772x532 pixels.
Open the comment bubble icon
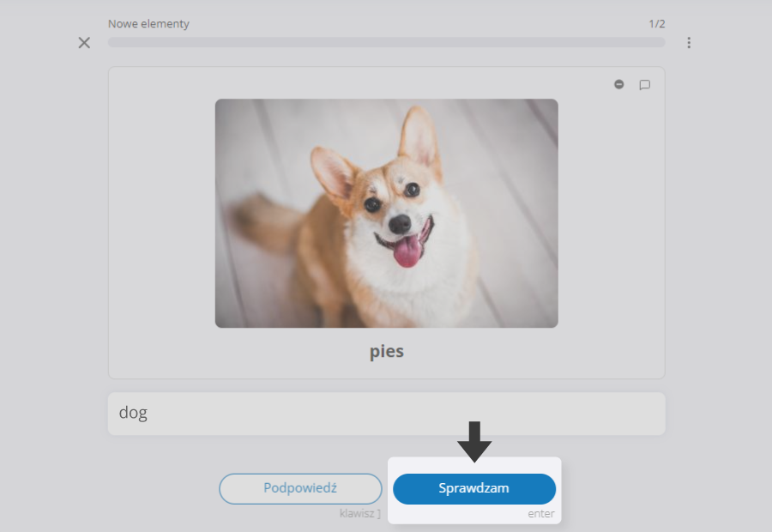coord(644,85)
